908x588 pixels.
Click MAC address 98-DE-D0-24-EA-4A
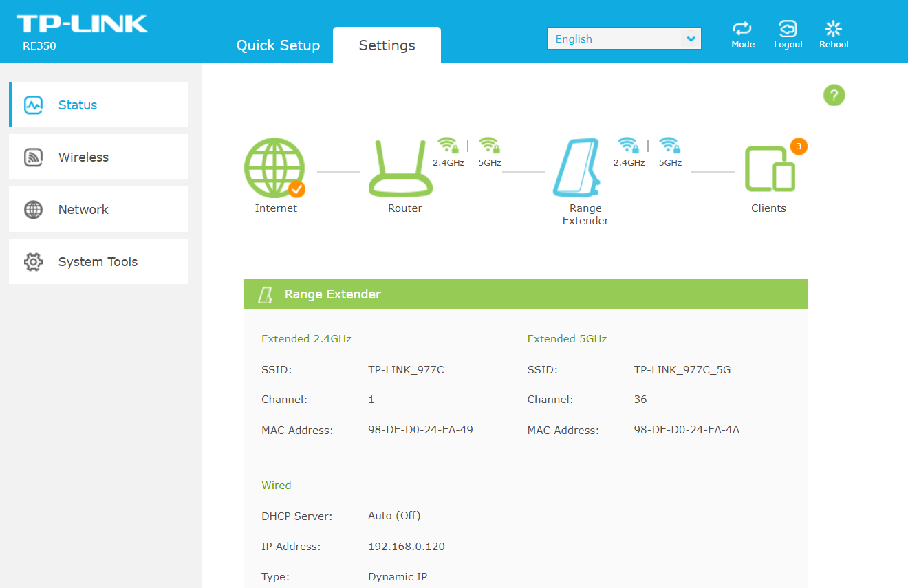point(687,429)
